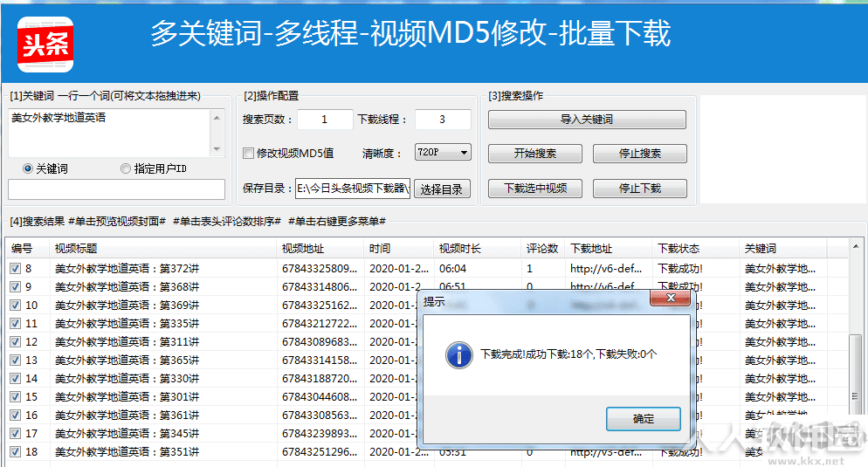This screenshot has height=467, width=868.
Task: Click video address 67843089683...
Action: [x=320, y=342]
